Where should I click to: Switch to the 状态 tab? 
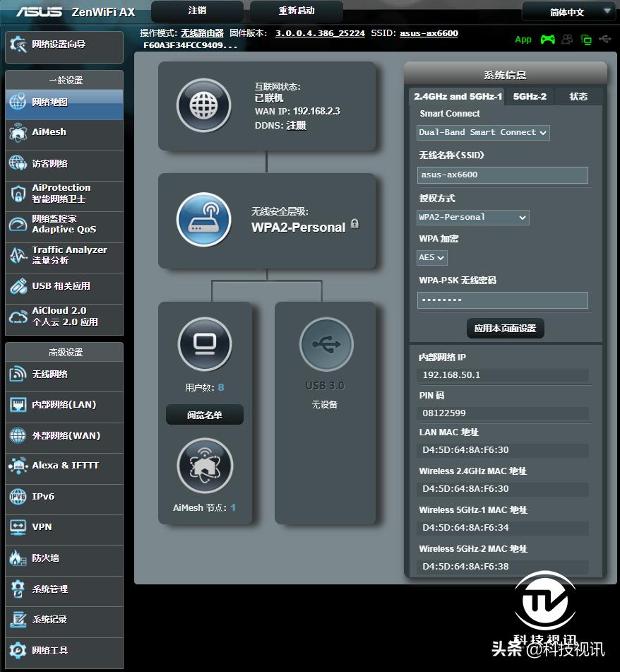pyautogui.click(x=578, y=96)
